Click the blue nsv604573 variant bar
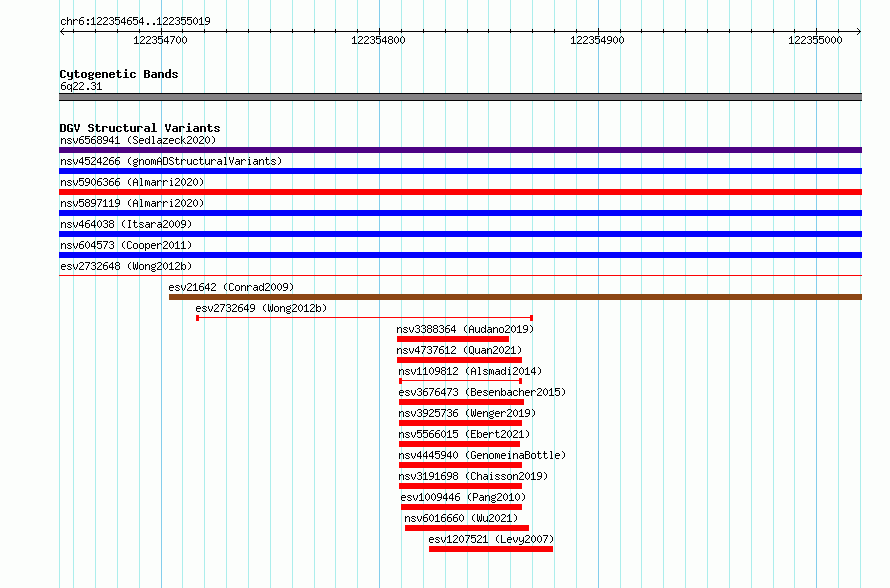 (x=460, y=255)
